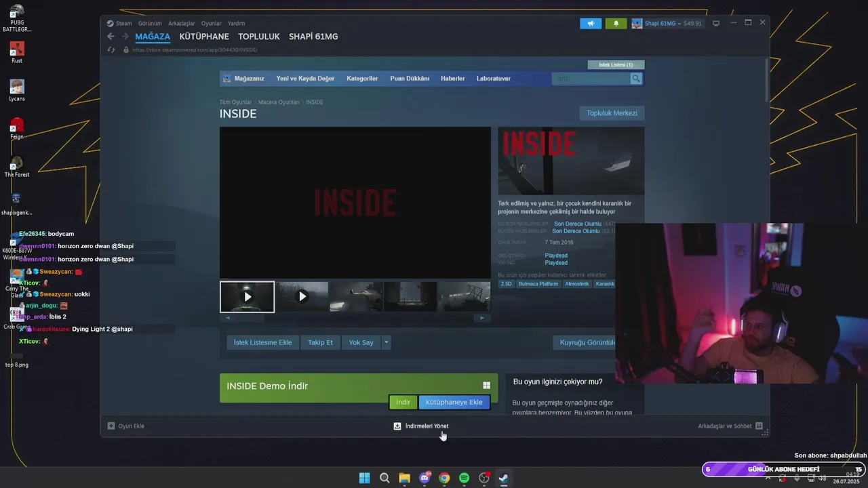
Task: Open PUBG Battlegrounds desktop shortcut
Action: [x=17, y=18]
